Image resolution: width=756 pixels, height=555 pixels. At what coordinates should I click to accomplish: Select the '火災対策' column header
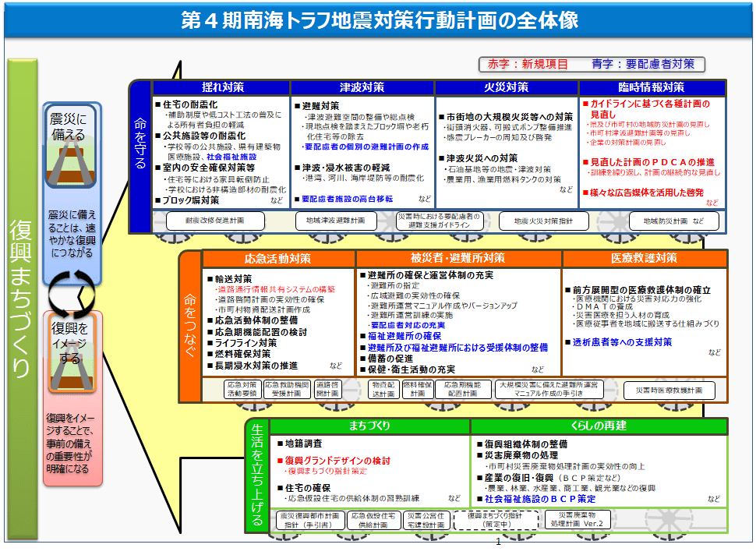[x=507, y=87]
